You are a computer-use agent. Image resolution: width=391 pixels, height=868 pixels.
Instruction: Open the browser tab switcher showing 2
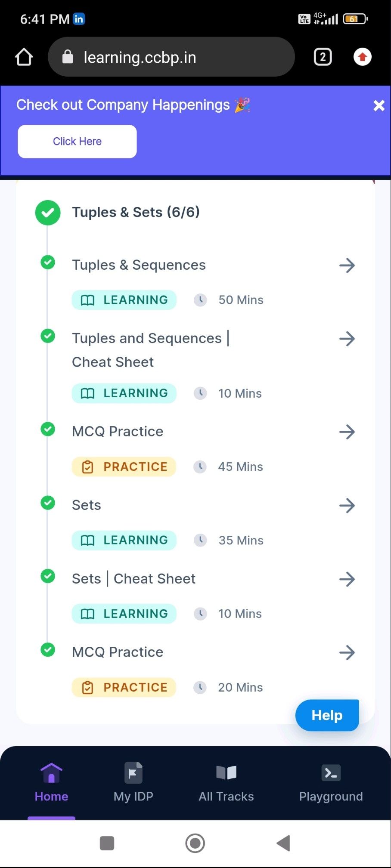point(323,57)
